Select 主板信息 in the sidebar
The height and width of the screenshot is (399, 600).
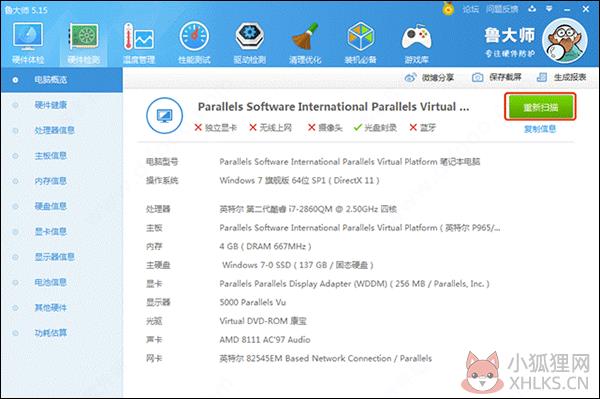pos(62,156)
